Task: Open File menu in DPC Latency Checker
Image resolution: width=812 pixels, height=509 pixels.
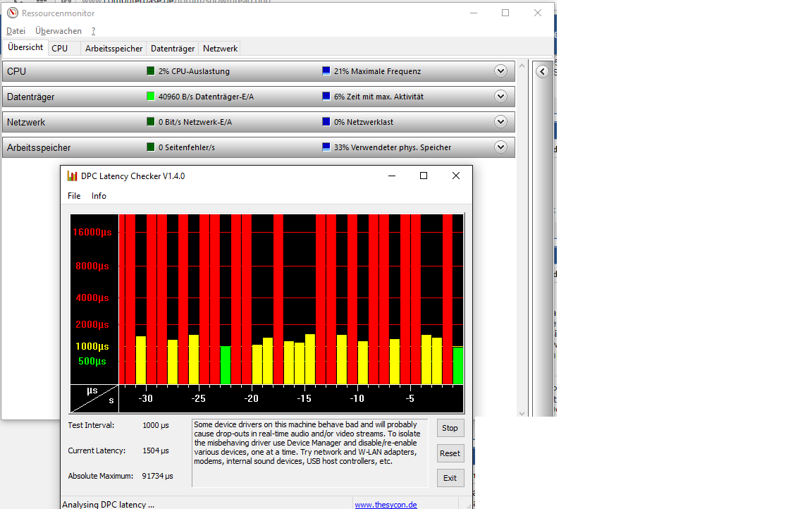Action: [x=74, y=196]
